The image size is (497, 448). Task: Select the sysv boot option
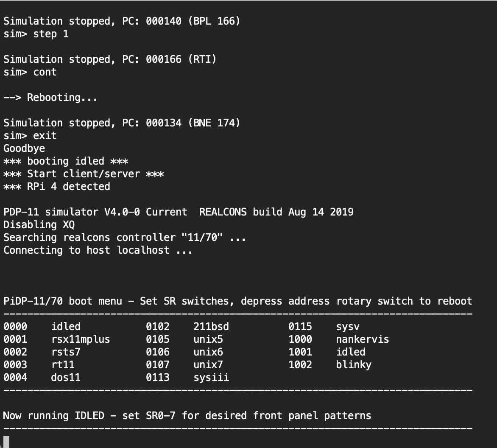click(348, 327)
